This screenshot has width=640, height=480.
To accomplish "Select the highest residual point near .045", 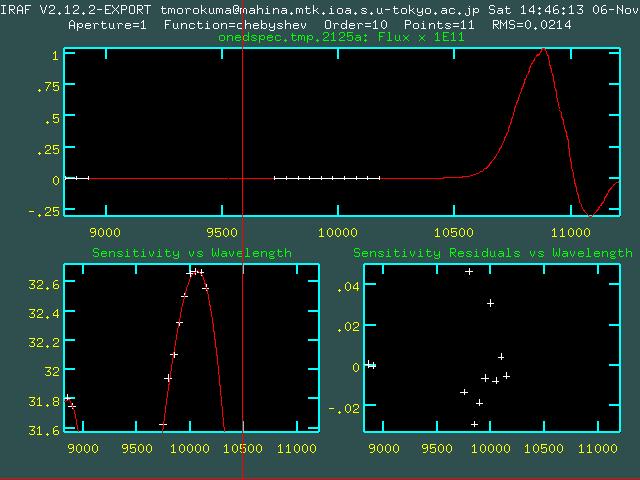I will tap(469, 271).
